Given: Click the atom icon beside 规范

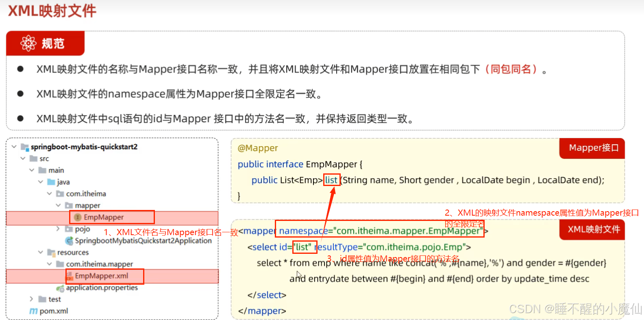Looking at the screenshot, I should [28, 43].
